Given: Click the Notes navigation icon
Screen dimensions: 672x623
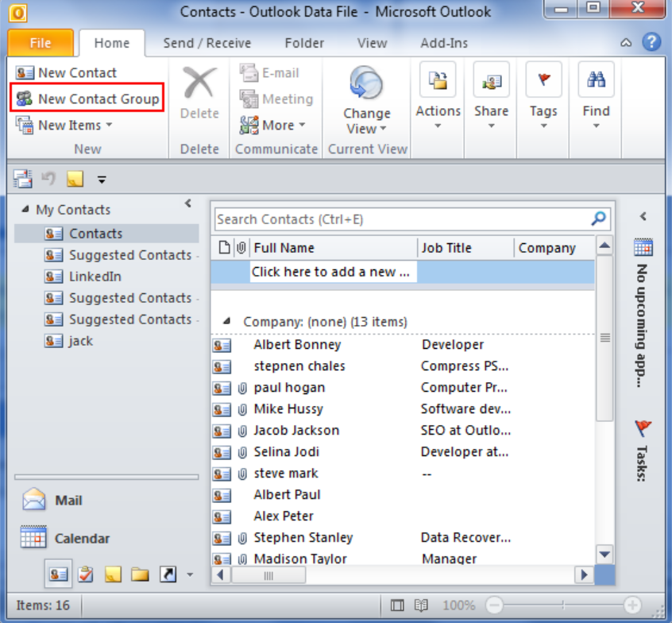Looking at the screenshot, I should 113,574.
